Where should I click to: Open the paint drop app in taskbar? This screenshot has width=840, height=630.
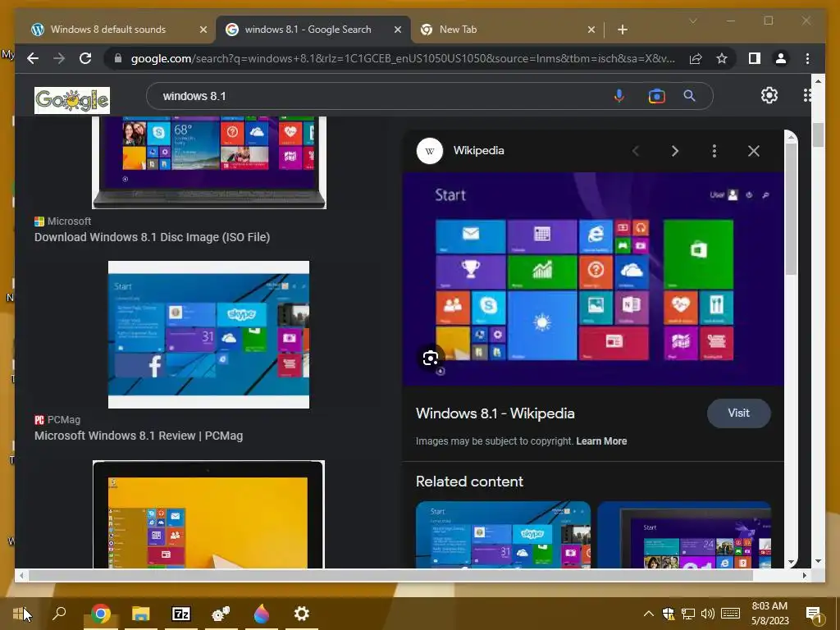[x=262, y=614]
